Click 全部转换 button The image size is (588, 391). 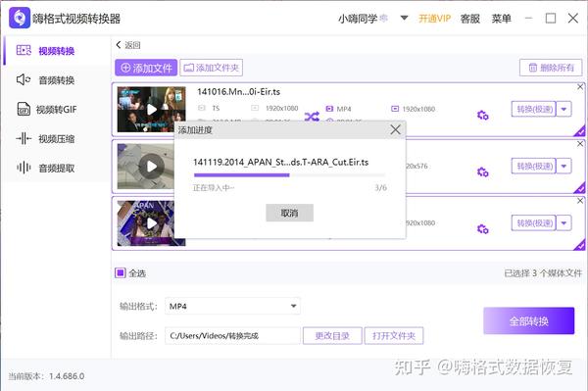pyautogui.click(x=529, y=320)
